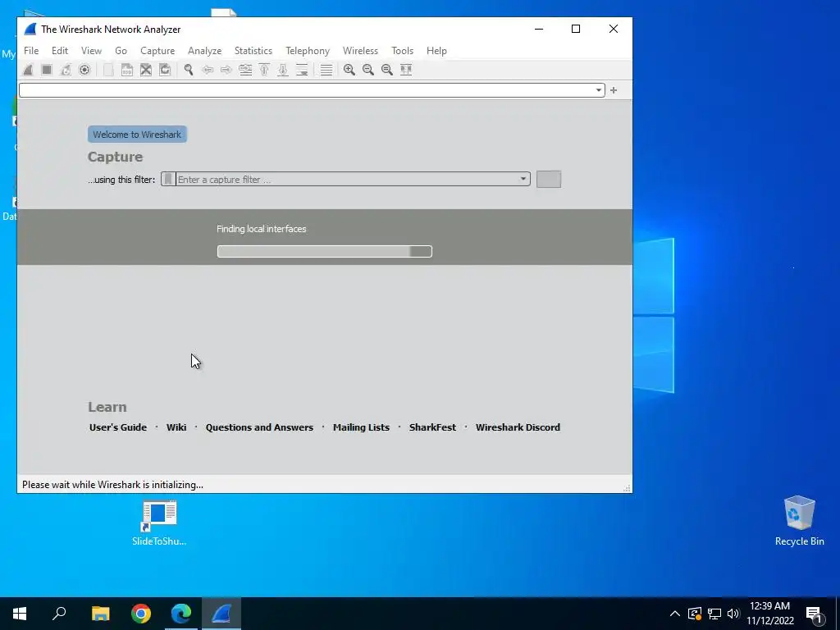Open the Capture menu

pyautogui.click(x=157, y=51)
